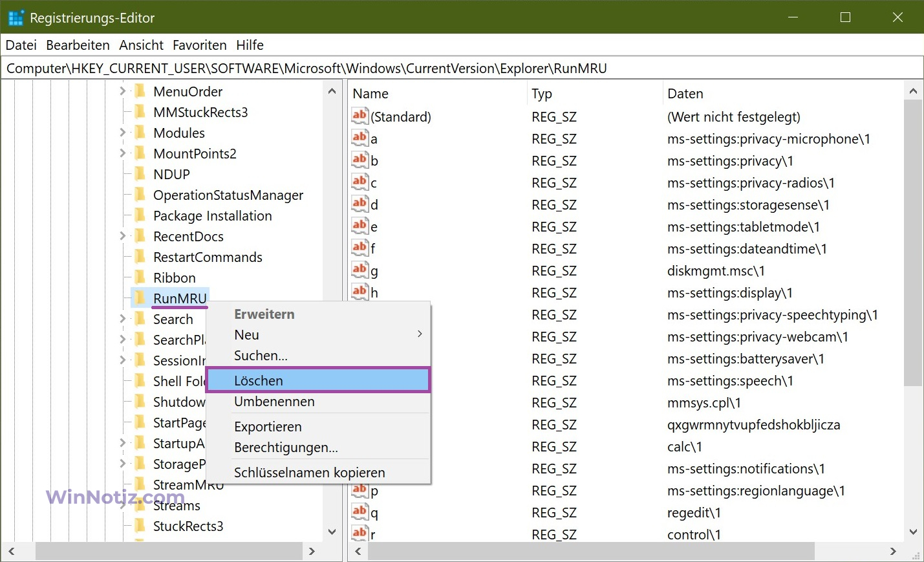924x562 pixels.
Task: Expand the SessionIn key
Action: coord(123,360)
